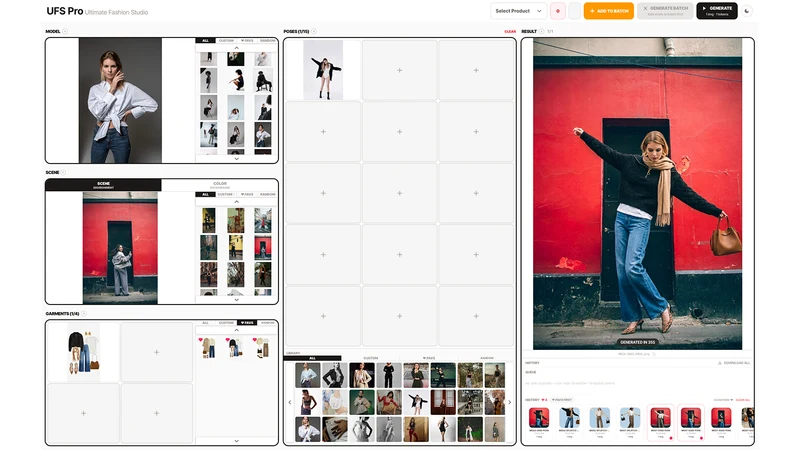Add a garment in the bottom-right slot

pyautogui.click(x=157, y=413)
